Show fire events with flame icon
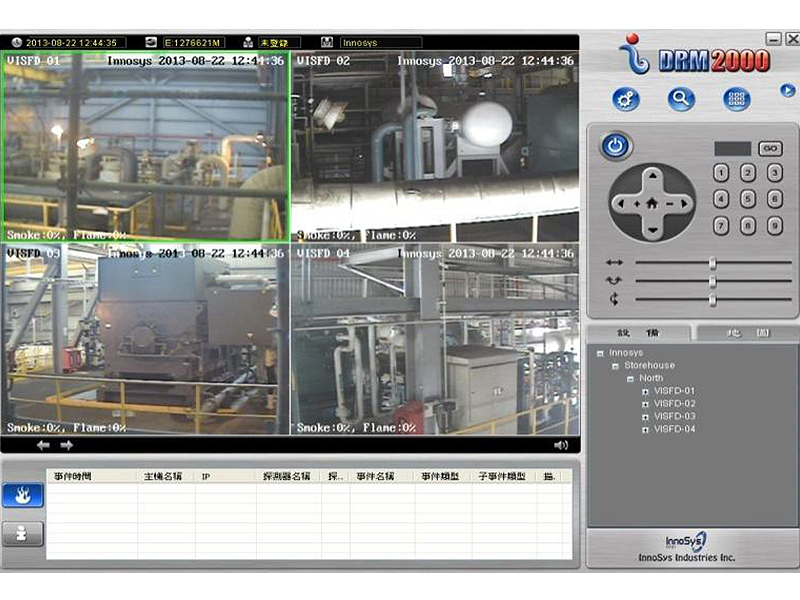The width and height of the screenshot is (800, 600). pyautogui.click(x=22, y=495)
